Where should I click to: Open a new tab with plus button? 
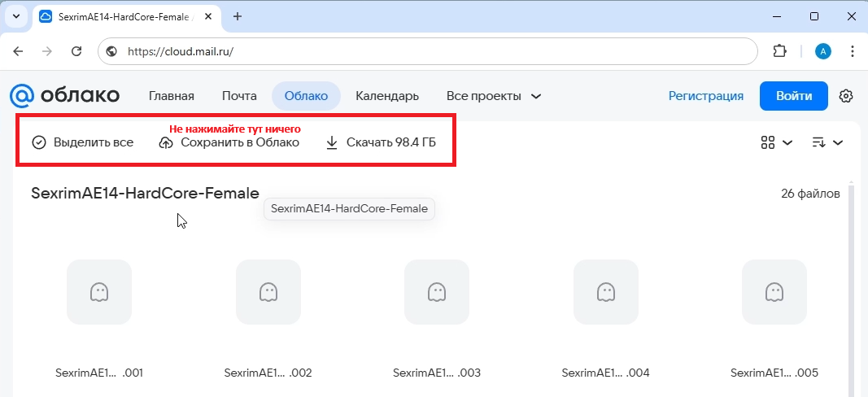tap(238, 16)
